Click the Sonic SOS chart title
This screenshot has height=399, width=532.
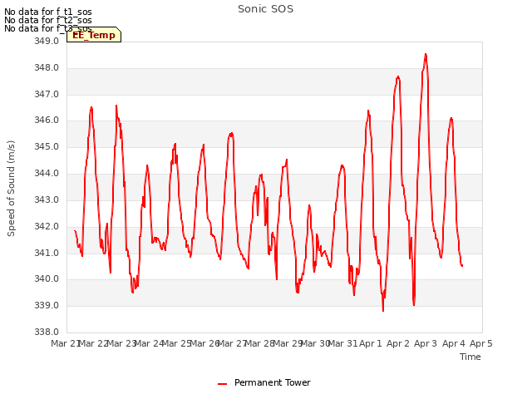tap(265, 9)
